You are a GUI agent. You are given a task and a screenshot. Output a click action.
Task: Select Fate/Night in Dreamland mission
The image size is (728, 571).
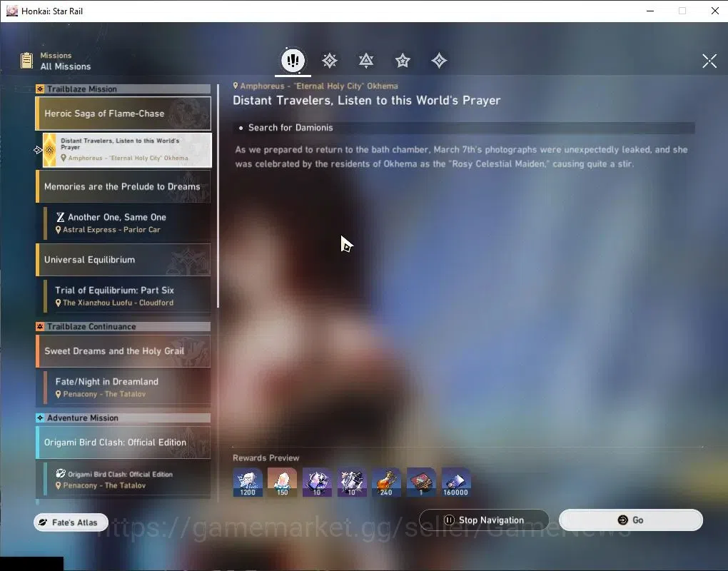(127, 387)
